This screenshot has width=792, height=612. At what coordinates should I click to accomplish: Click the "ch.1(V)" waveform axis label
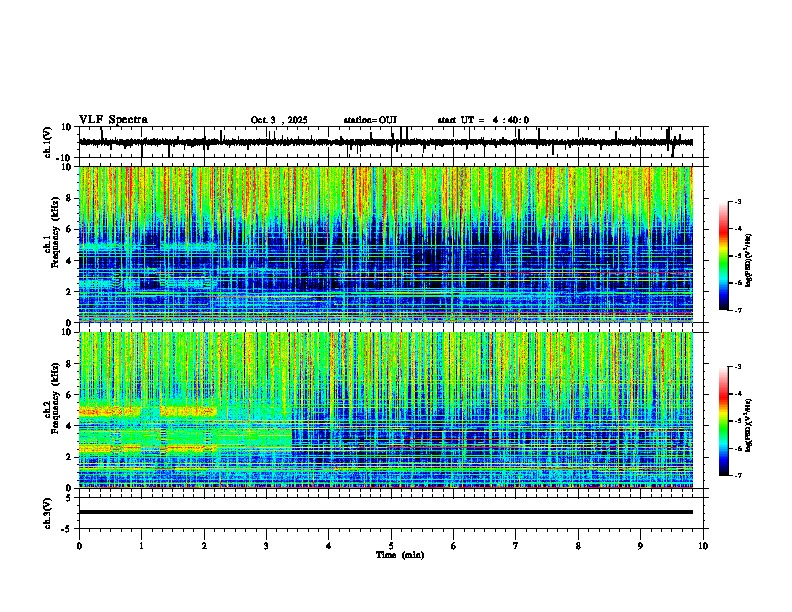(x=48, y=142)
